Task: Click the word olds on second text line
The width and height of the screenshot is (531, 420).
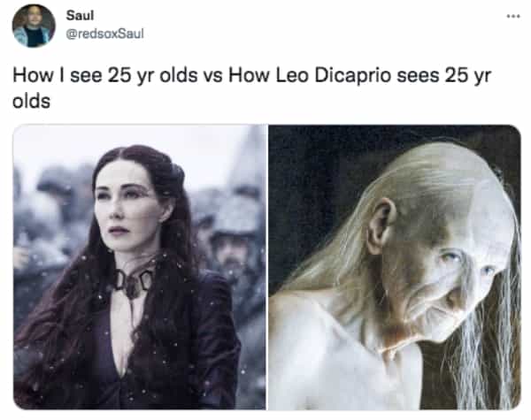Action: [32, 101]
